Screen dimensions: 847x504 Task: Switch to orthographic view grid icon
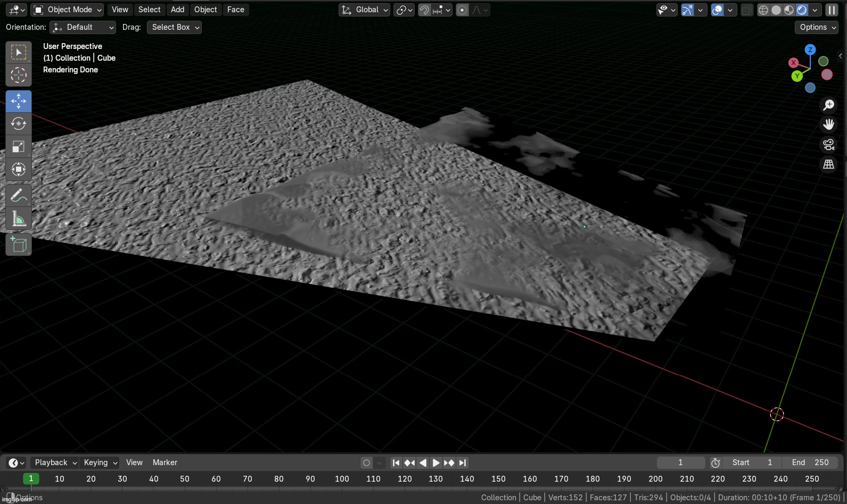pyautogui.click(x=828, y=164)
